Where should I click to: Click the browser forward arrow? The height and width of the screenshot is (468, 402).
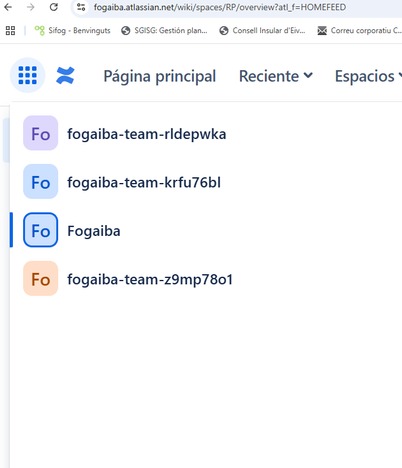(x=31, y=7)
